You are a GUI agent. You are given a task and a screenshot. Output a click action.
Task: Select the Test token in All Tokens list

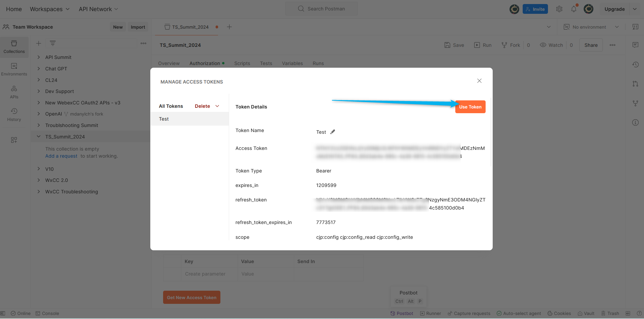pos(190,119)
